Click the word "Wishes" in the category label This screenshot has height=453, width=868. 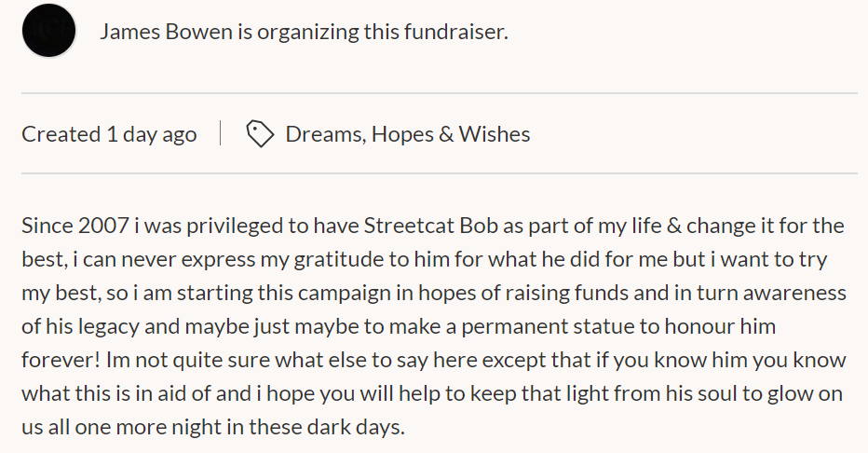coord(495,134)
